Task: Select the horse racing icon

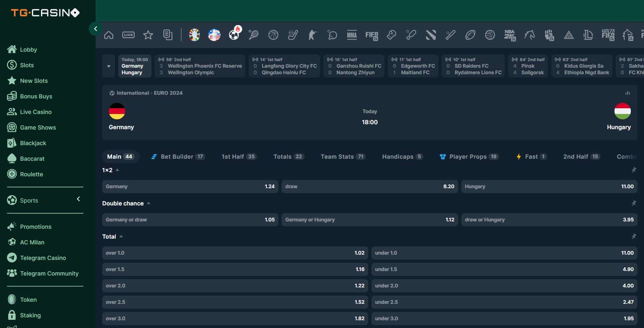Action: [x=529, y=35]
